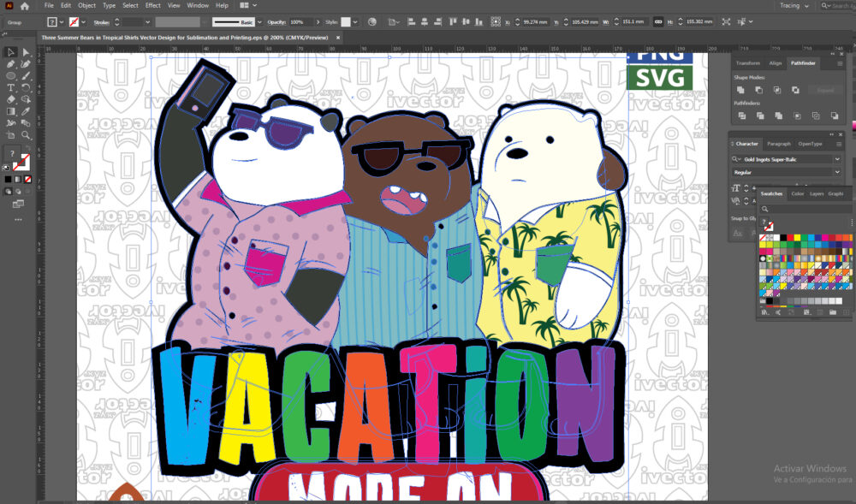Click the Home icon
This screenshot has height=504, width=856.
point(25,6)
